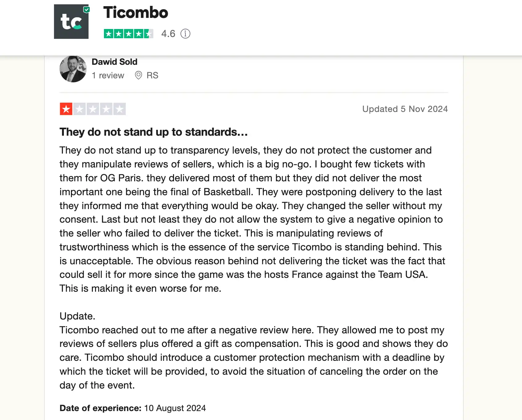Click the Ticombo heading at the top
The image size is (522, 420).
(135, 12)
